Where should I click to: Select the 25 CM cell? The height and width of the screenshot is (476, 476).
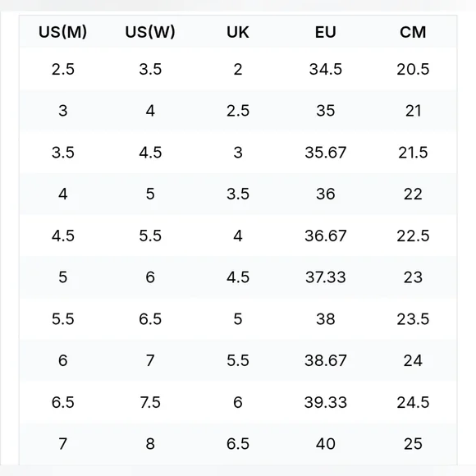click(413, 444)
